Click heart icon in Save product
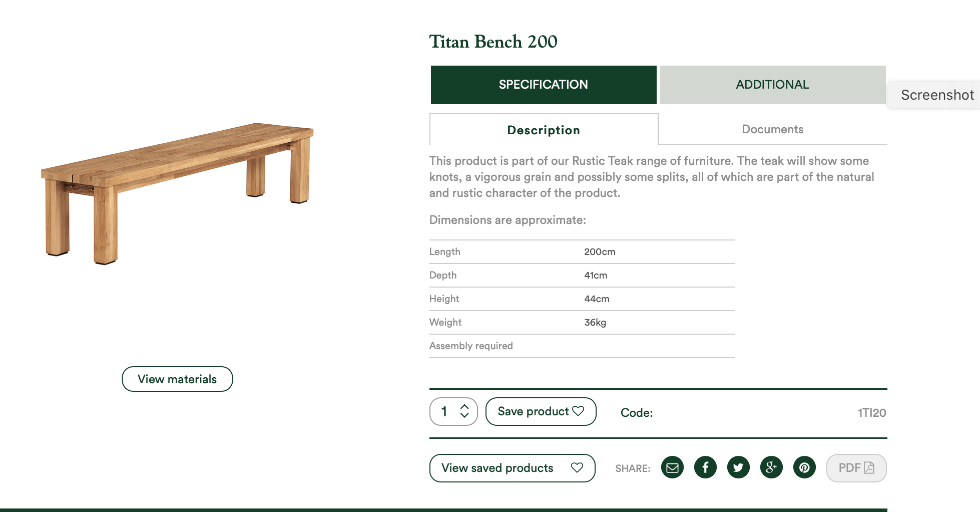Image resolution: width=980 pixels, height=512 pixels. [x=578, y=411]
